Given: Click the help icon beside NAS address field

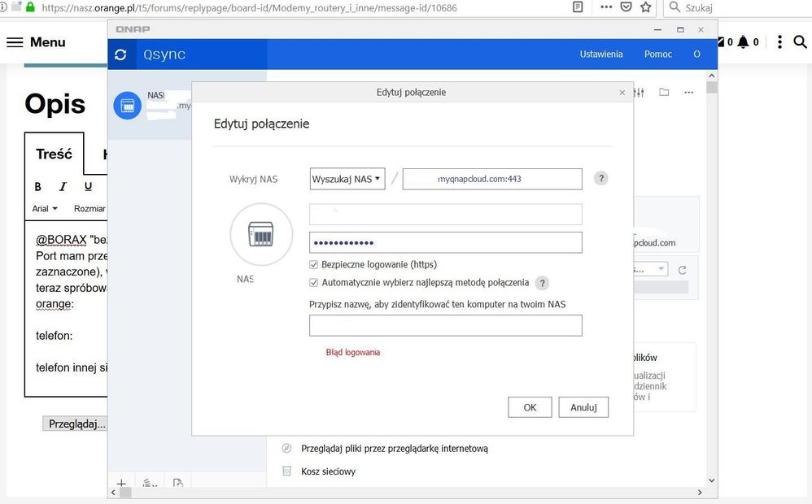Looking at the screenshot, I should pyautogui.click(x=600, y=179).
